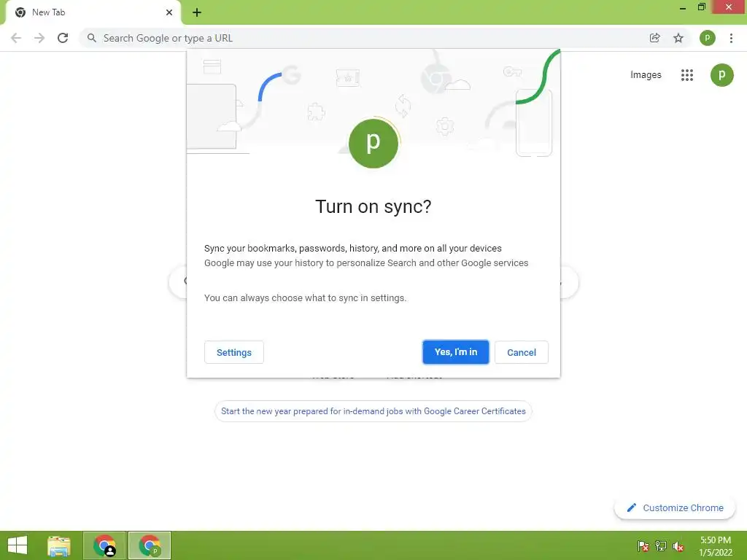Switch to the Chrome window with the p profile
The image size is (747, 560).
point(150,545)
